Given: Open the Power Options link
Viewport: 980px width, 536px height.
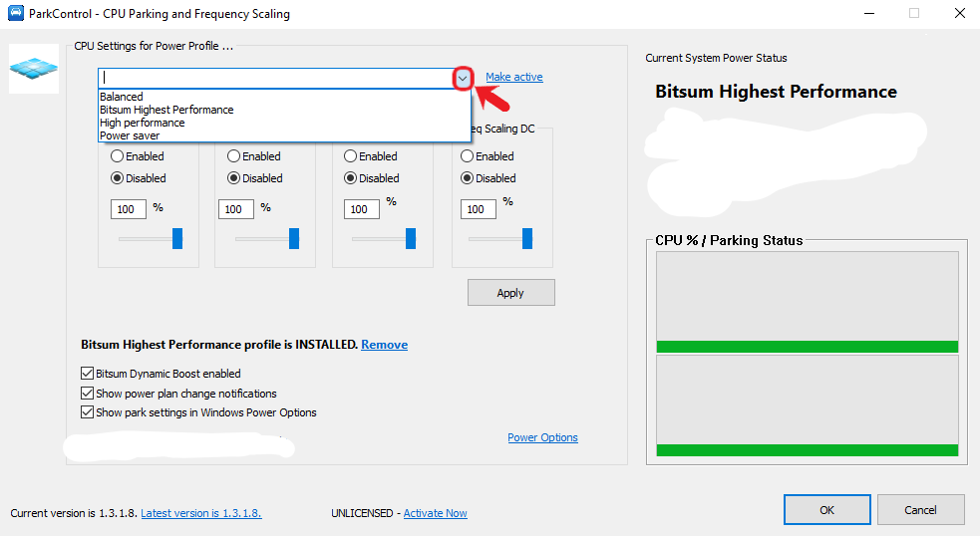Looking at the screenshot, I should point(542,437).
